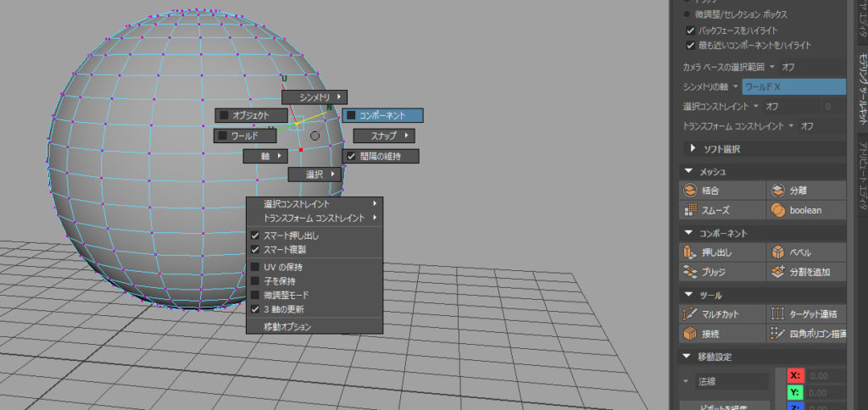Click the green Y axis swatch
This screenshot has width=868, height=410.
click(795, 393)
